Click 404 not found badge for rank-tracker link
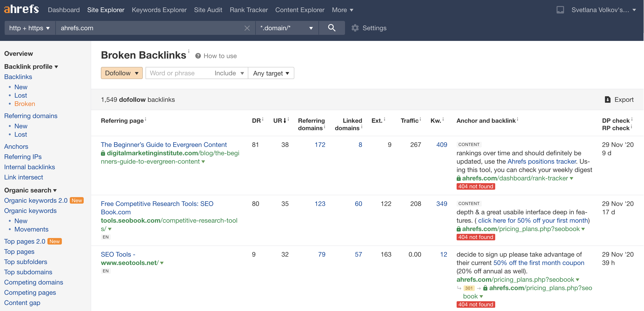Image resolution: width=644 pixels, height=311 pixels. tap(475, 186)
